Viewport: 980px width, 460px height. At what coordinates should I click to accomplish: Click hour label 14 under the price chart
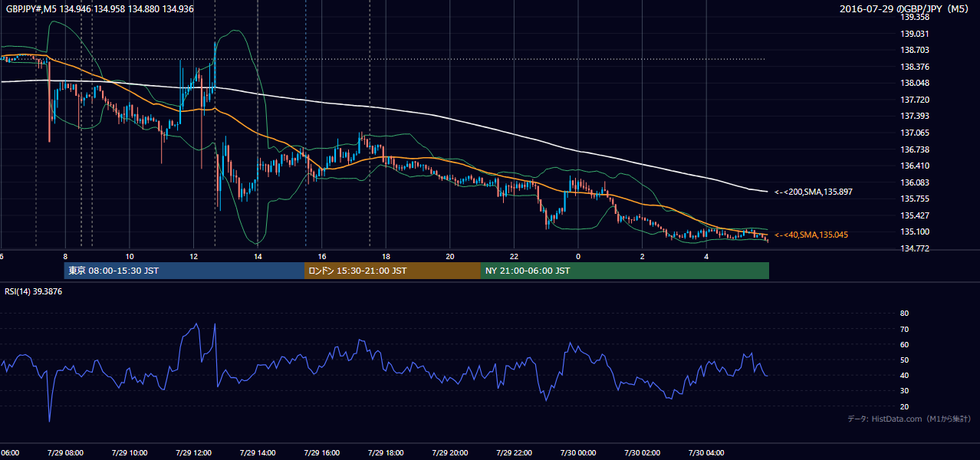pos(258,257)
